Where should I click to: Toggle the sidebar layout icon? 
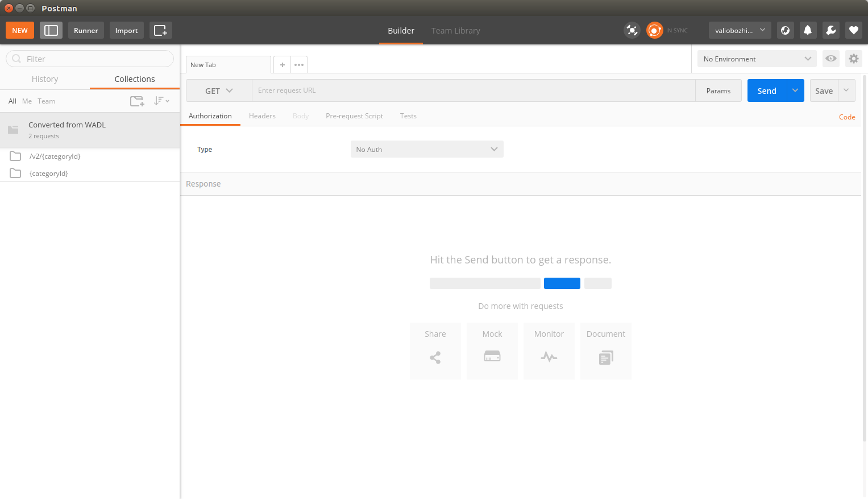[x=51, y=30]
